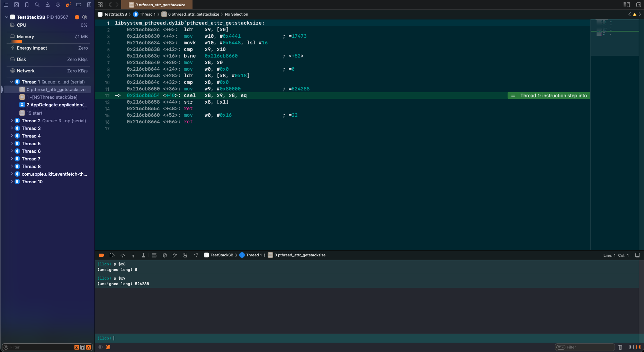
Task: Toggle breakpoints in the debug bar
Action: point(101,255)
